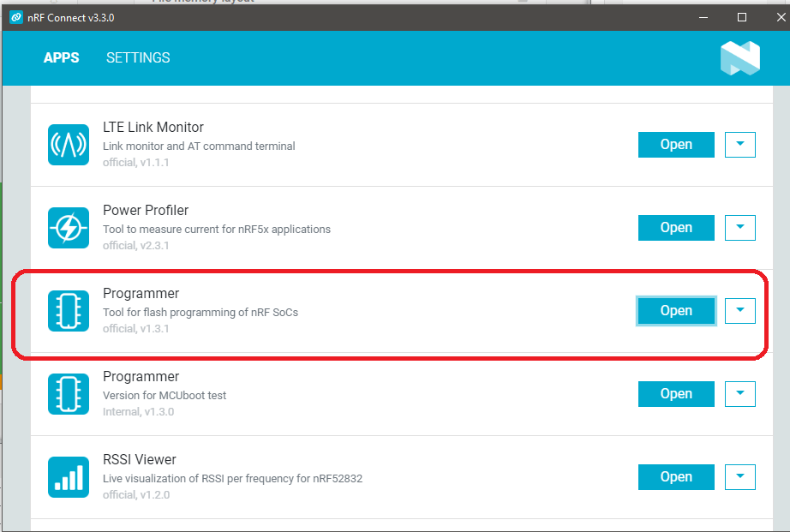Maximize the nRF Connect window
The height and width of the screenshot is (532, 790).
click(x=742, y=17)
